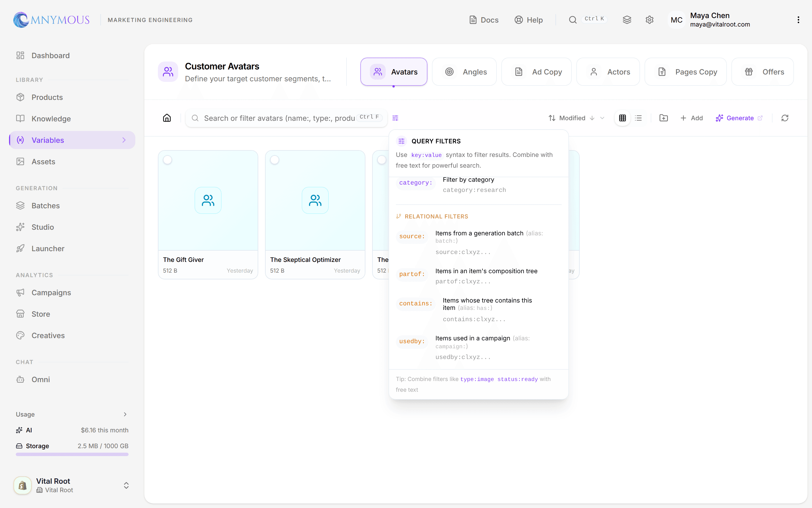
Task: Click the Storage usage row
Action: (x=72, y=446)
